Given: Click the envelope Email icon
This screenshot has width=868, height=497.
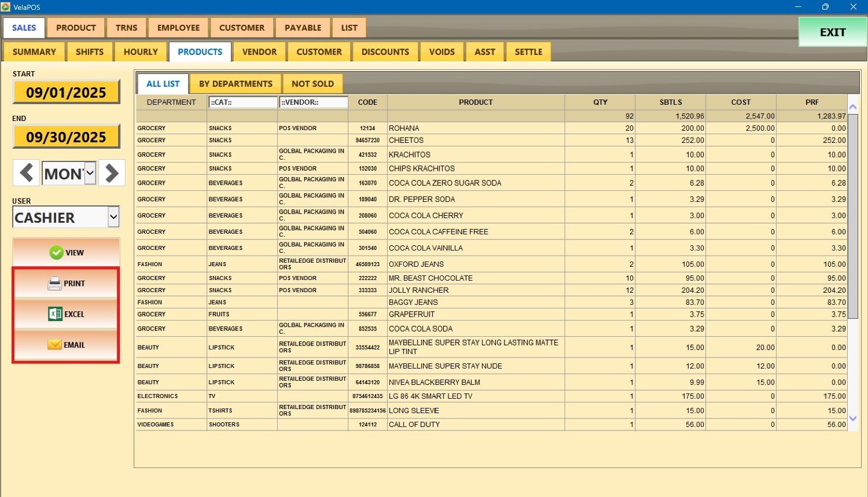Looking at the screenshot, I should point(54,345).
